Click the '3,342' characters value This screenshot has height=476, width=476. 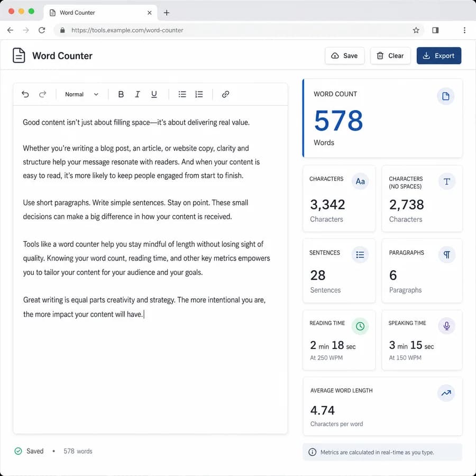click(327, 204)
